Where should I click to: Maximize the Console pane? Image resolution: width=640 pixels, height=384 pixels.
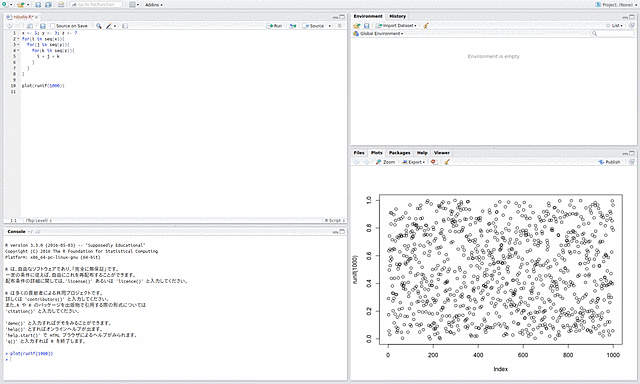point(342,231)
